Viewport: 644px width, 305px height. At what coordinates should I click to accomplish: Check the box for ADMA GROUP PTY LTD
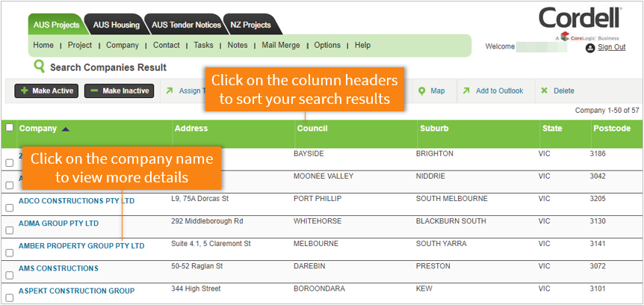pyautogui.click(x=10, y=230)
